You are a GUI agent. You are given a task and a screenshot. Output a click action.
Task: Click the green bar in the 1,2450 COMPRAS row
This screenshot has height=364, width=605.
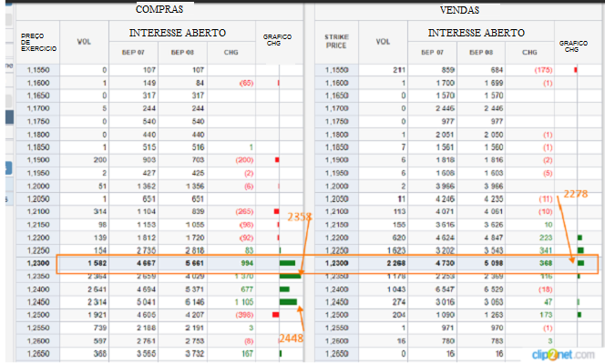tap(288, 300)
